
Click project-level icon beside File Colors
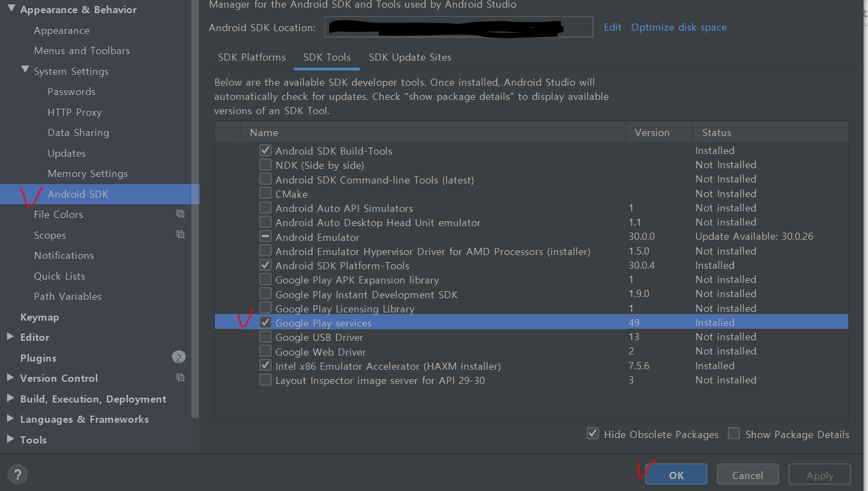tap(180, 214)
